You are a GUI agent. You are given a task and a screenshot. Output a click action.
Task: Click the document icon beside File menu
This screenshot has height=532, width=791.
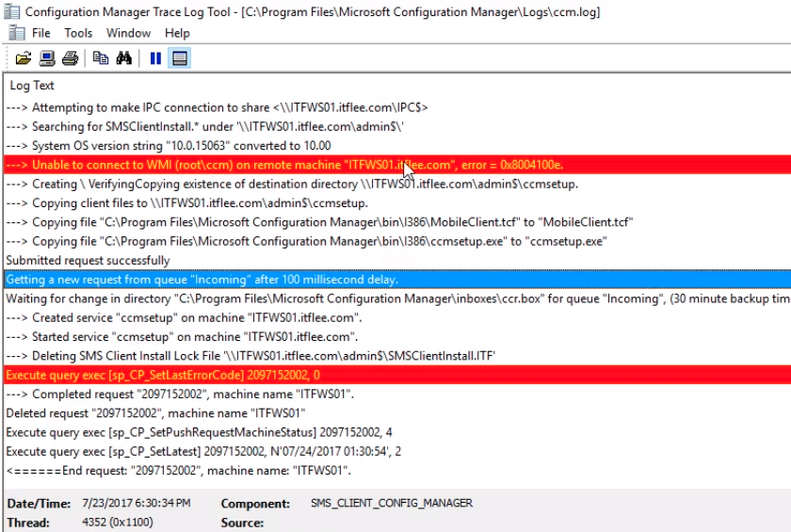pos(16,33)
